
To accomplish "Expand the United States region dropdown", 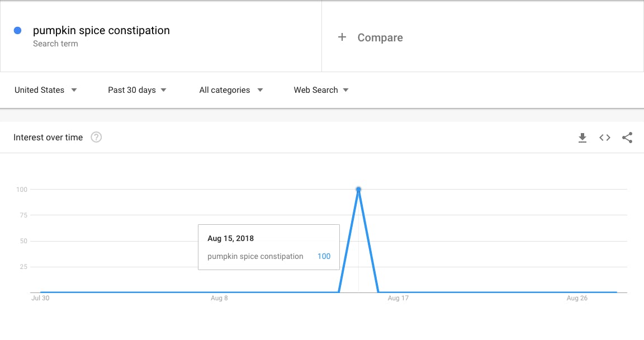I will (x=46, y=90).
